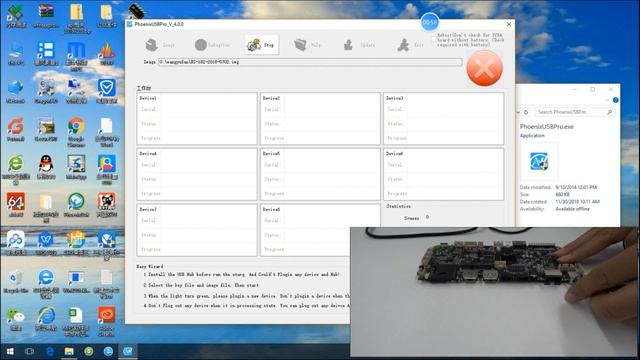The width and height of the screenshot is (640, 360).
Task: Open the colorful calendar desktop icon
Action: click(76, 244)
